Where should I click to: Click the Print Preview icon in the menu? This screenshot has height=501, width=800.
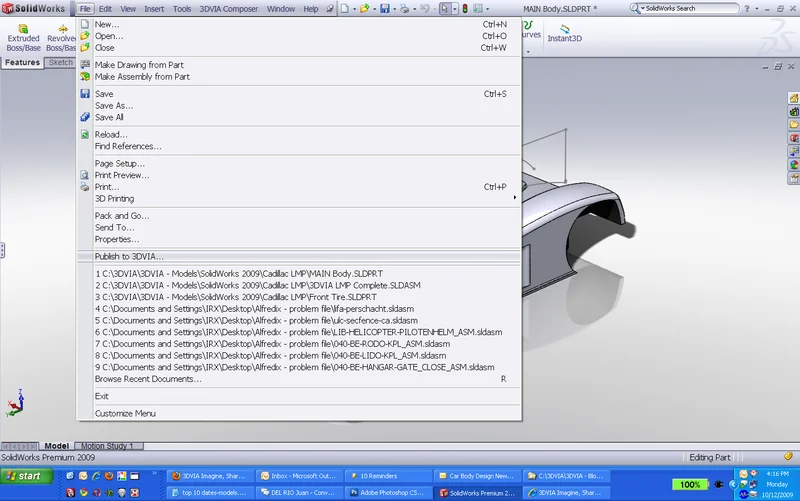pos(85,175)
